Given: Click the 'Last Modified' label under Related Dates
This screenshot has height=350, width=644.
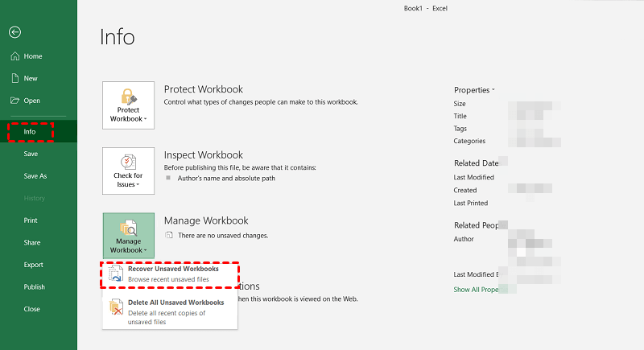Looking at the screenshot, I should click(473, 177).
